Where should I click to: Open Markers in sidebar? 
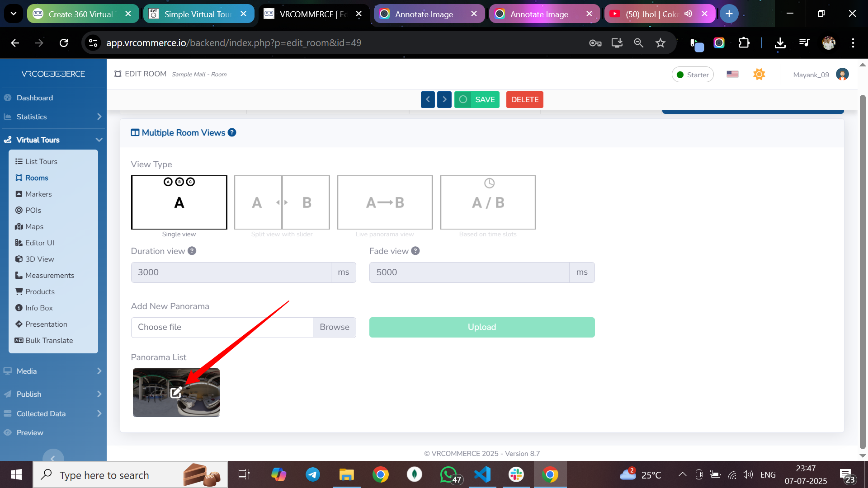click(38, 194)
